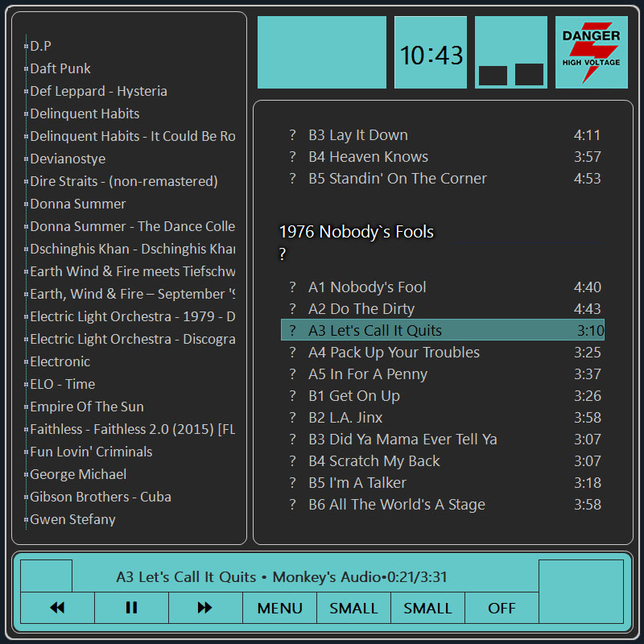This screenshot has width=644, height=644.
Task: Expand the George Michael tree entry
Action: pyautogui.click(x=27, y=475)
